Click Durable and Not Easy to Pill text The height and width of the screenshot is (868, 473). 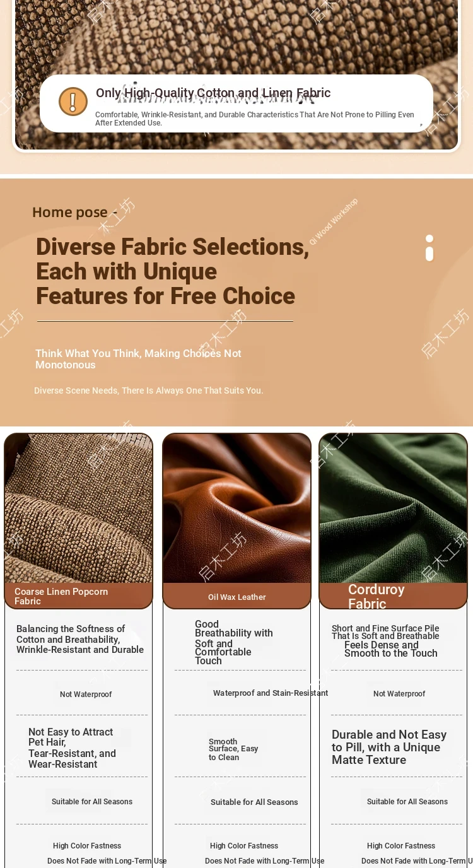pyautogui.click(x=389, y=748)
